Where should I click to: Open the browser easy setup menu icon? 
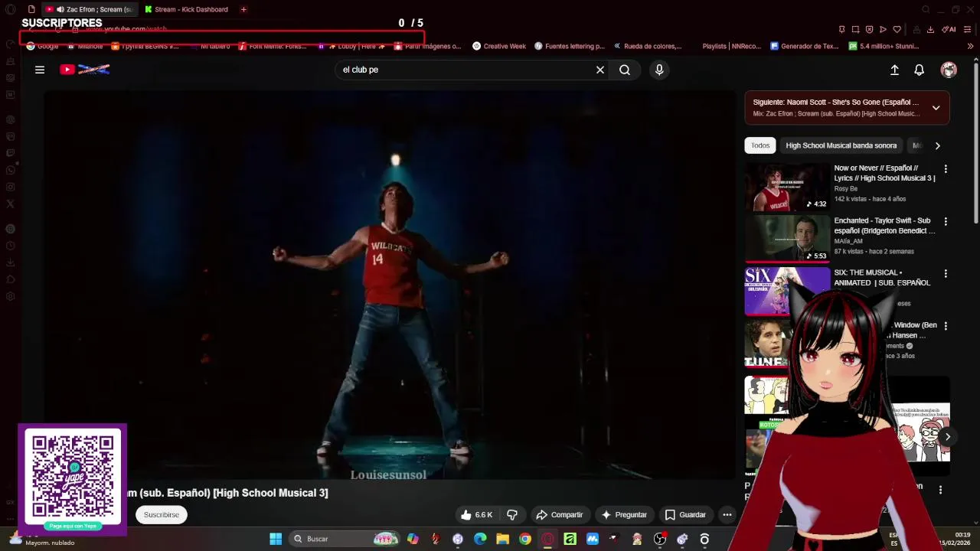968,30
